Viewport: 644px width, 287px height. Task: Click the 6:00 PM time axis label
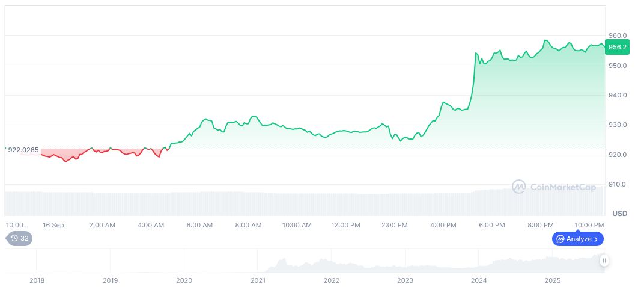point(491,225)
